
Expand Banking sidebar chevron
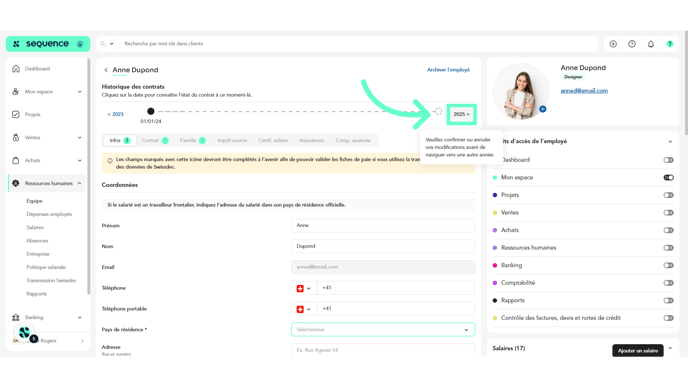79,317
